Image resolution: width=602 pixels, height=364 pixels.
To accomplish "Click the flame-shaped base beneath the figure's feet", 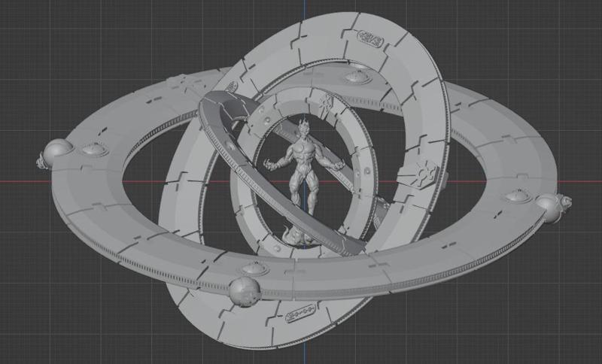I will [x=298, y=236].
